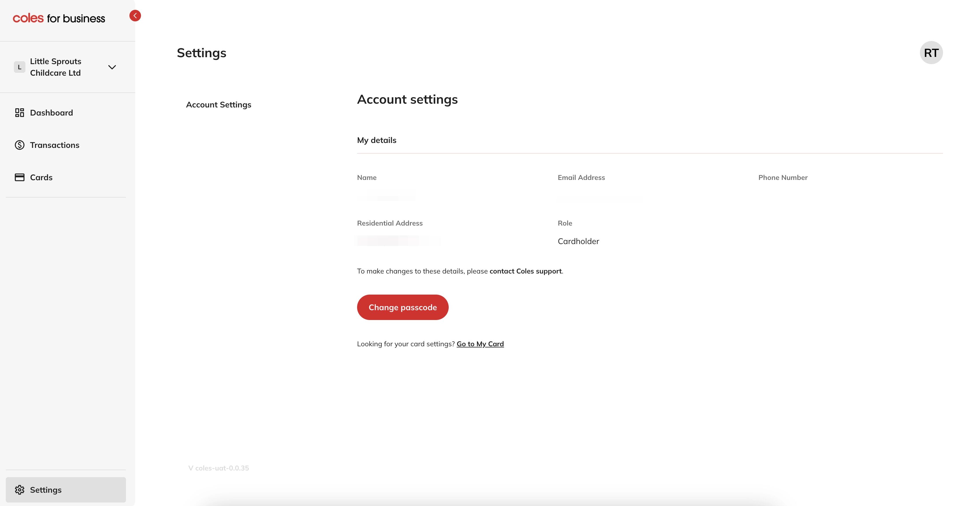Open the company switcher chevron
The width and height of the screenshot is (980, 506).
point(112,67)
